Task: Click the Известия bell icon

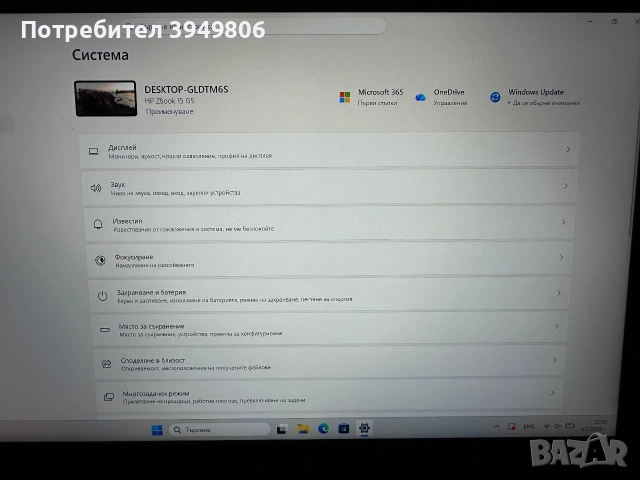Action: [98, 224]
